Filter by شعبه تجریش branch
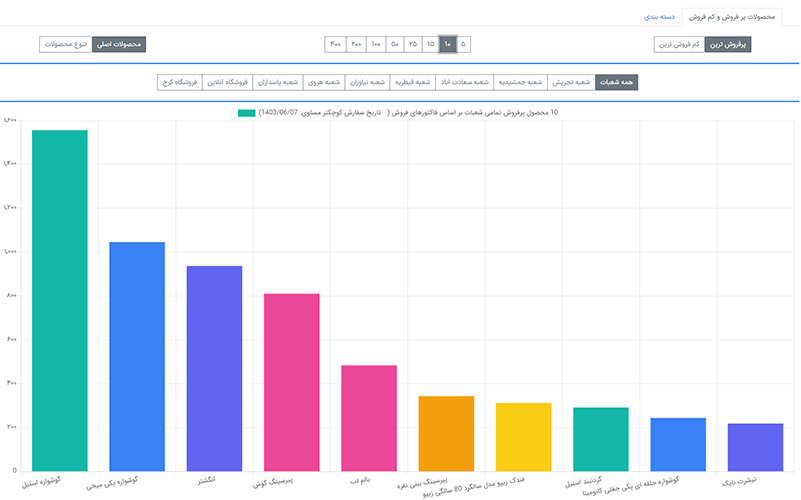Screen dimensions: 801x500 572,82
